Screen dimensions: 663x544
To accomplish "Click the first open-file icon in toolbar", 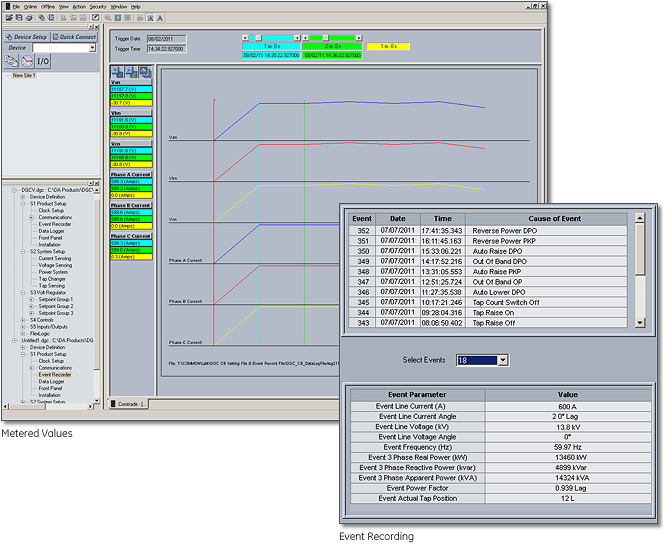I will click(x=7, y=17).
